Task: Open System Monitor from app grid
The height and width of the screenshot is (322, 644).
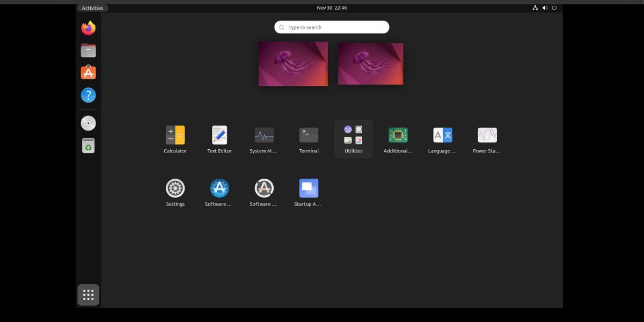Action: click(x=264, y=135)
